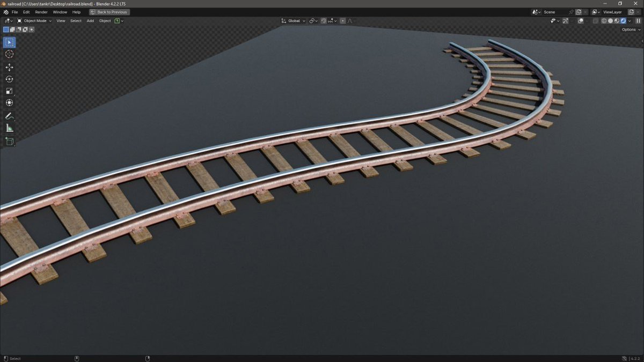Viewport: 644px width, 362px height.
Task: Switch to Rendered viewport shading
Action: pos(624,20)
